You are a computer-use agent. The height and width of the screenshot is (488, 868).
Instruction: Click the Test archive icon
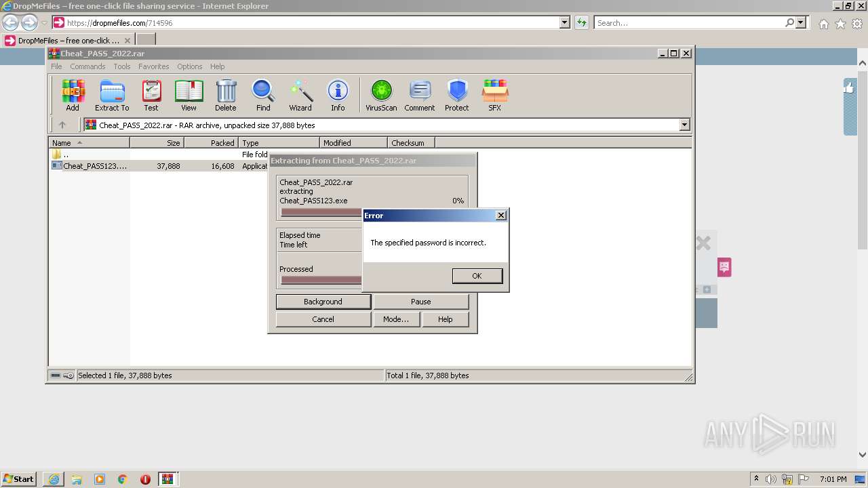pyautogui.click(x=151, y=95)
